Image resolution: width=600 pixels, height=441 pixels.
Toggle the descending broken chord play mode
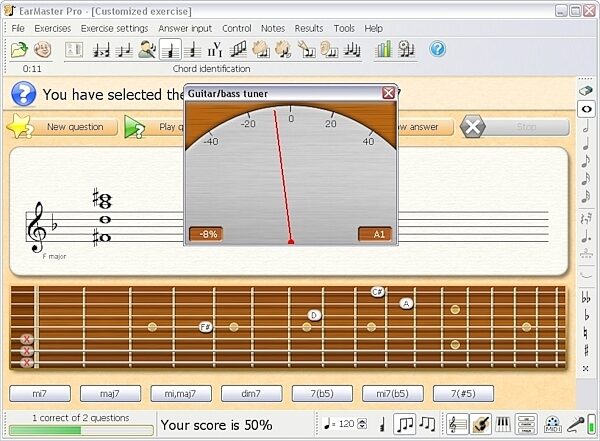[x=427, y=424]
